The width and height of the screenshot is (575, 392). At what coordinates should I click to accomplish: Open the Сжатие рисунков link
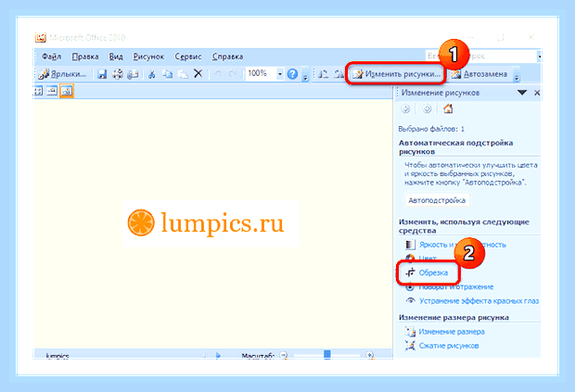[x=449, y=346]
